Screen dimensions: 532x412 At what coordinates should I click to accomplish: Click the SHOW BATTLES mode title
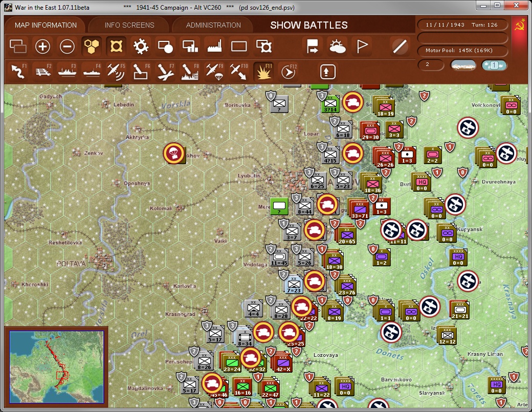coord(309,25)
